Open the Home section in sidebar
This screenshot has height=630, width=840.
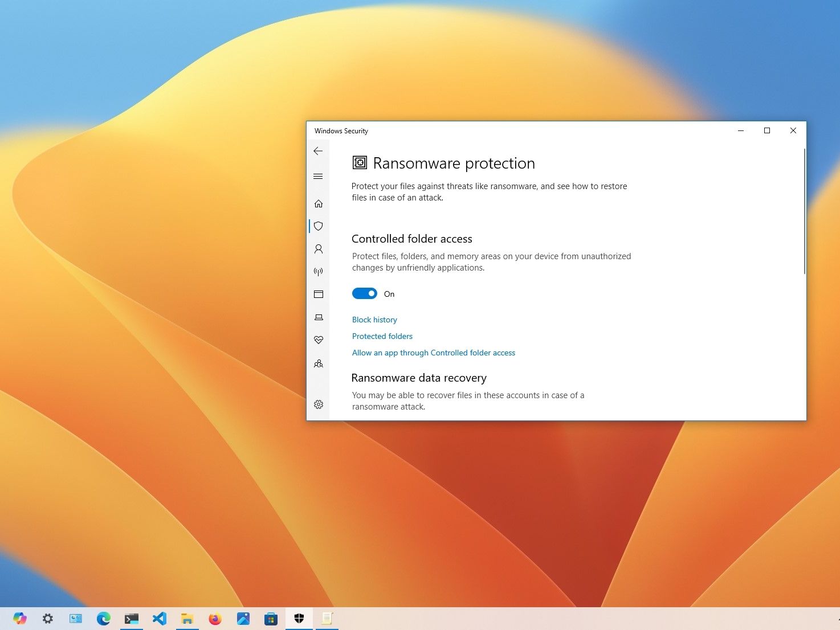pyautogui.click(x=319, y=204)
